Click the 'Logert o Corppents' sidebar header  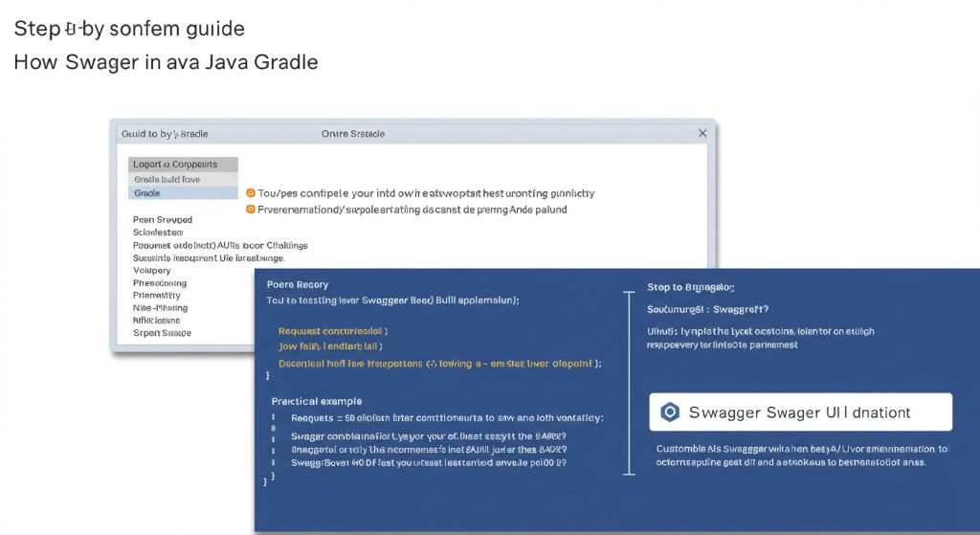[183, 165]
